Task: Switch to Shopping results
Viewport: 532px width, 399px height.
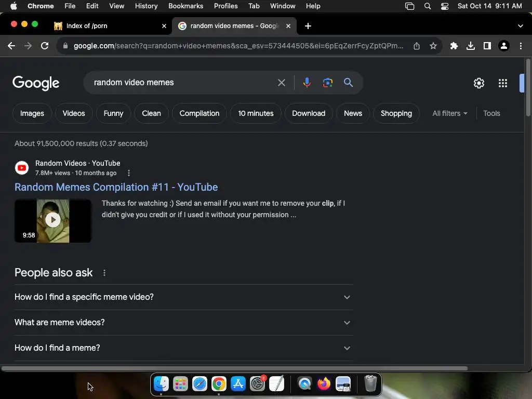Action: [x=396, y=113]
